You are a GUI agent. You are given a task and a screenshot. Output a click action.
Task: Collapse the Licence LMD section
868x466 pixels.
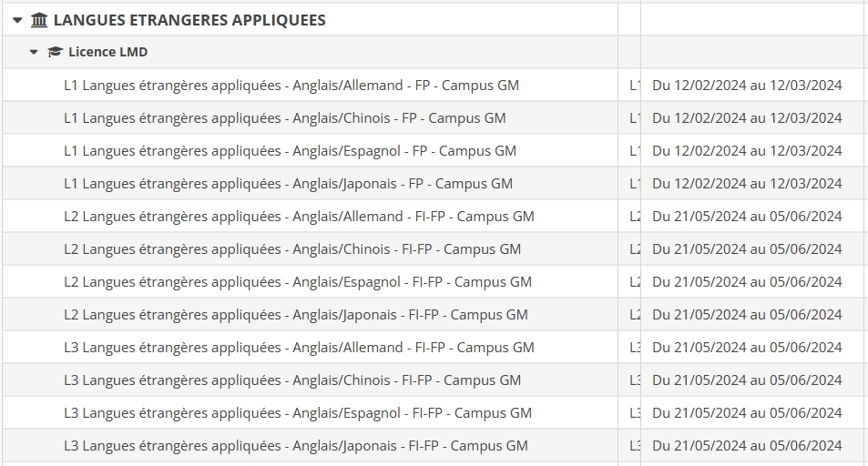coord(34,52)
